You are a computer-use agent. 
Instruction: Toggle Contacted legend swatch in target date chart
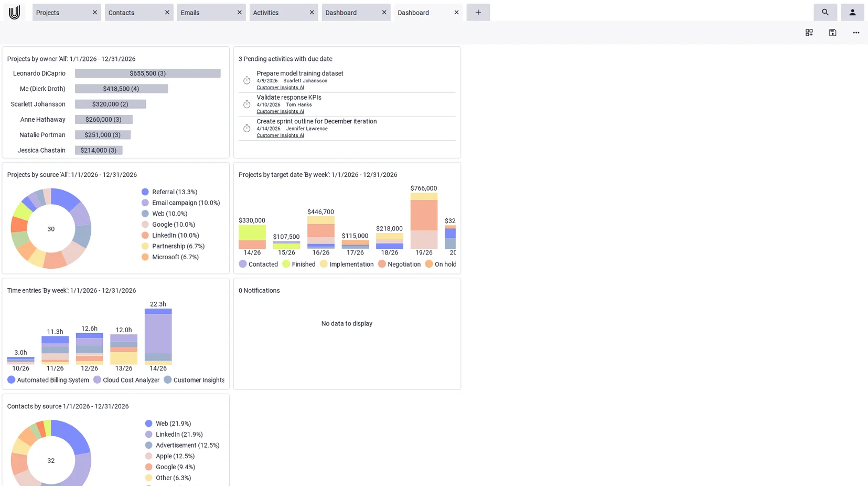(243, 264)
